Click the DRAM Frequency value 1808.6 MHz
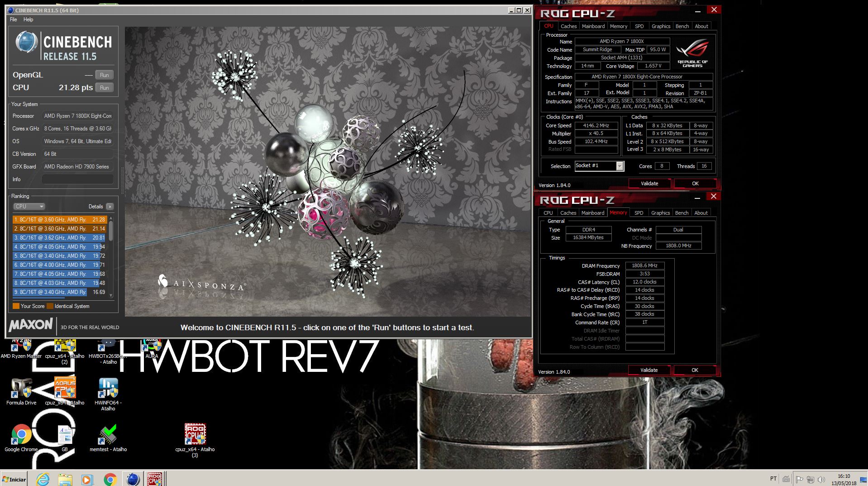The width and height of the screenshot is (868, 486). (x=644, y=266)
